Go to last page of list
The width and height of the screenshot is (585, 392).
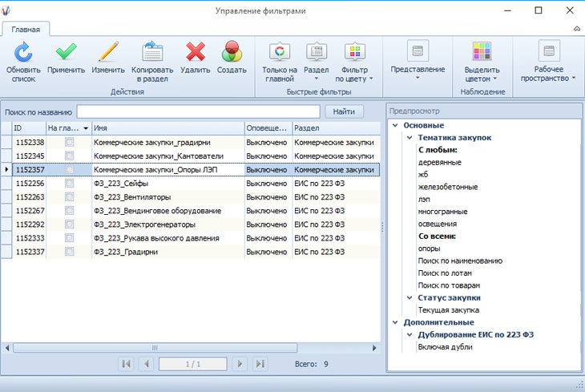(x=260, y=364)
